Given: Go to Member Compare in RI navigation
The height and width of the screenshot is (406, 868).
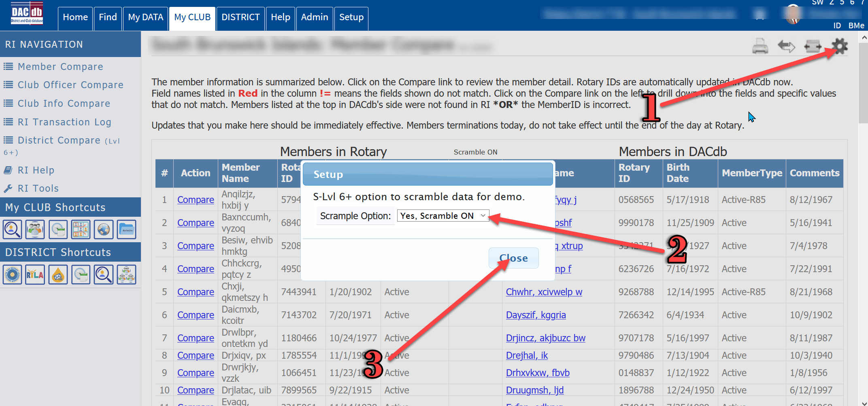Looking at the screenshot, I should click(x=60, y=67).
